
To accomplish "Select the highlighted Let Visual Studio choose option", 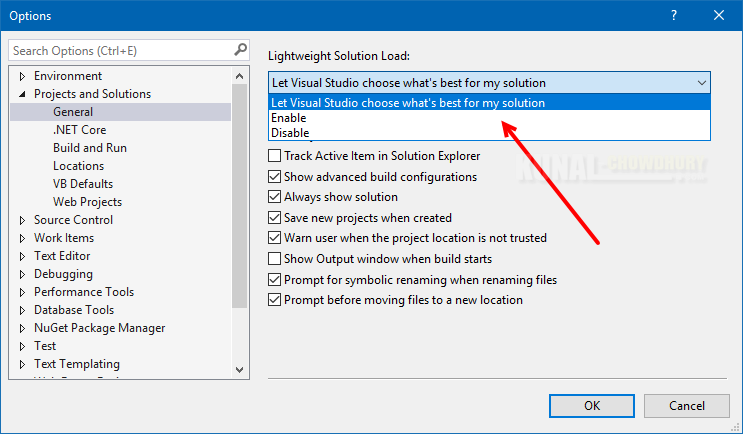I will click(x=408, y=103).
